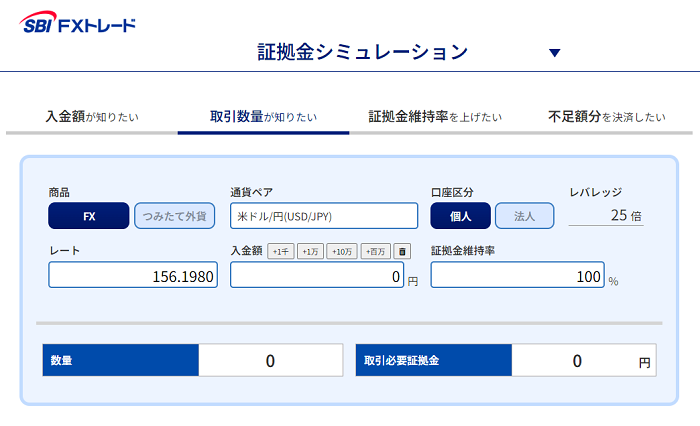Go to the 不足額分を決済したい tab
Viewport: 700px width, 426px height.
[607, 117]
